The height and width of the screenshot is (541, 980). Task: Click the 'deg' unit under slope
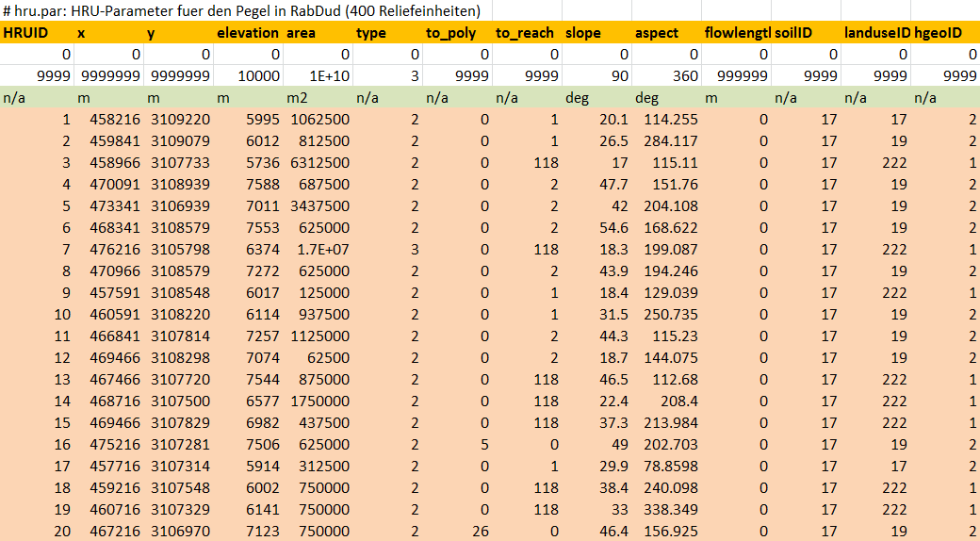coord(596,98)
